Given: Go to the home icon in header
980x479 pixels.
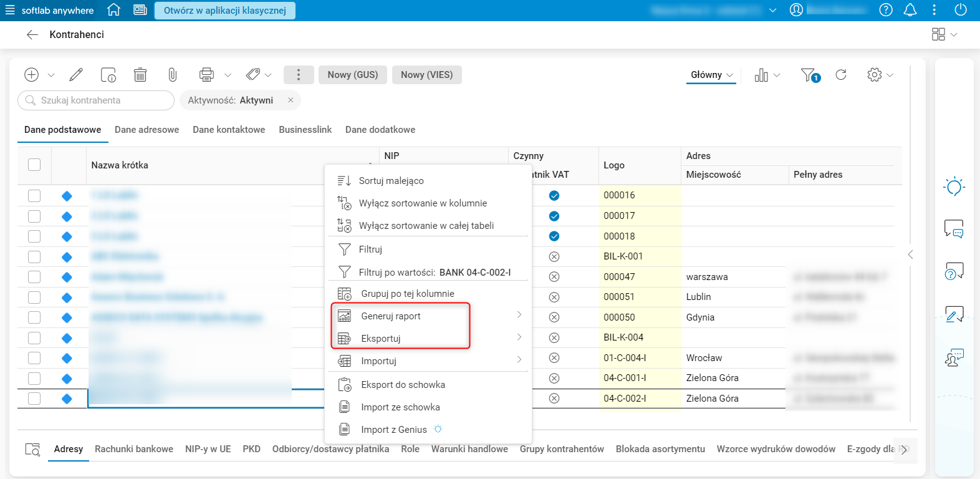Looking at the screenshot, I should (113, 10).
